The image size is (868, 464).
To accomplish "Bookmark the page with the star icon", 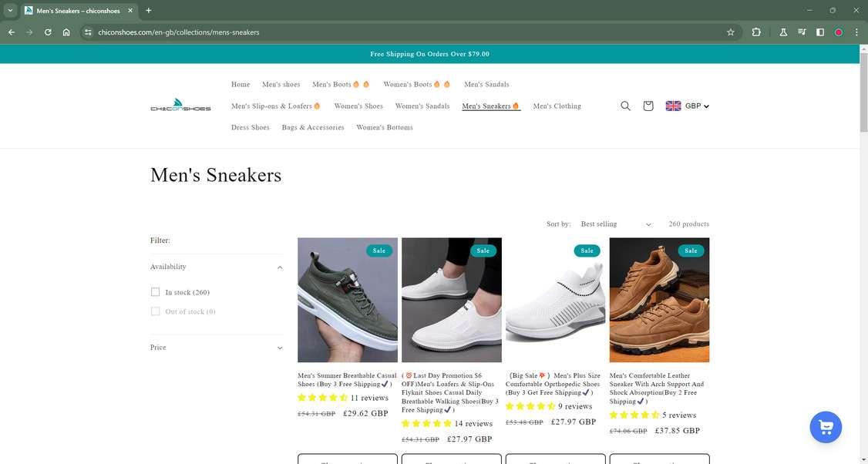I will (729, 32).
